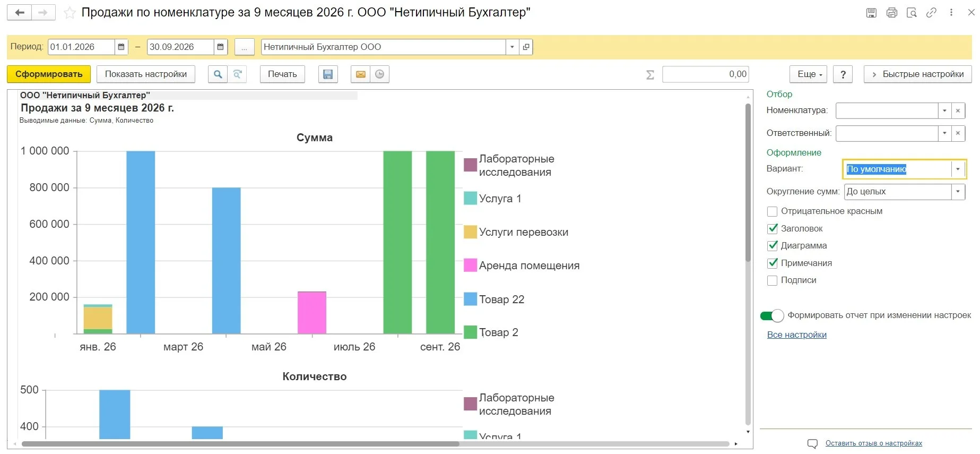Save the report using the toolbar floppy disk icon
Image resolution: width=980 pixels, height=454 pixels.
pos(328,74)
